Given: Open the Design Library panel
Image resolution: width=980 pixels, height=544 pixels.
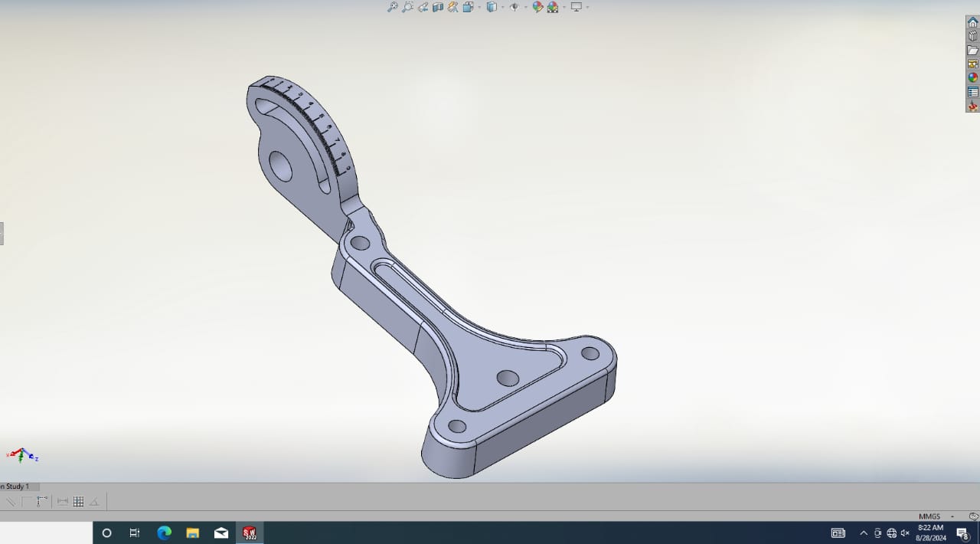Looking at the screenshot, I should click(x=972, y=36).
